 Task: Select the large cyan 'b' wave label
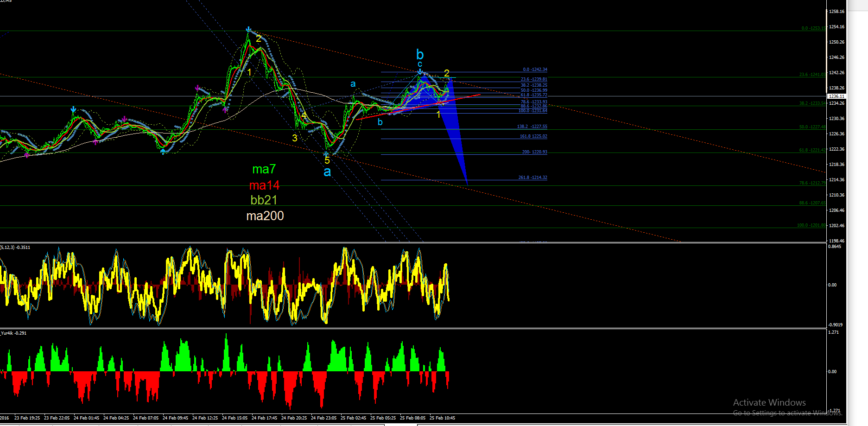[420, 54]
